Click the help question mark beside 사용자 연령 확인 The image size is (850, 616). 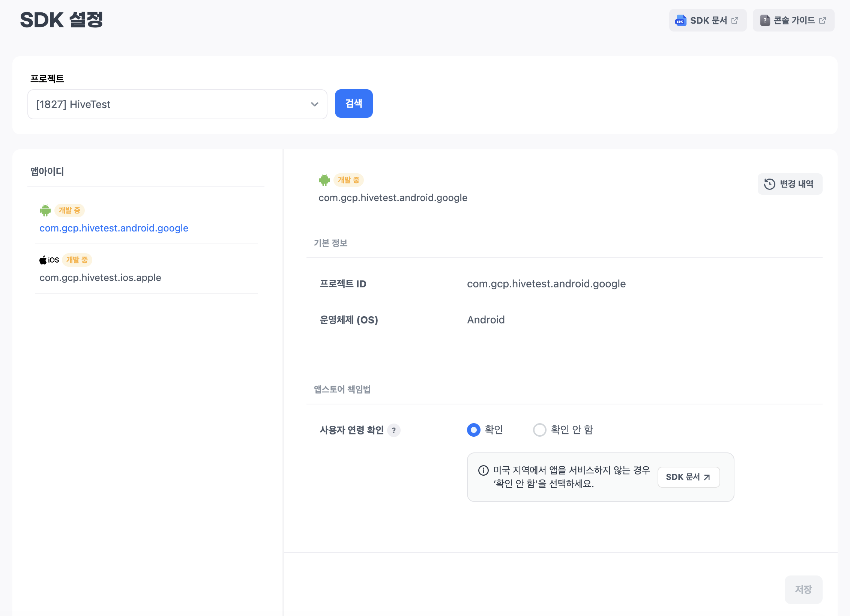(x=394, y=430)
